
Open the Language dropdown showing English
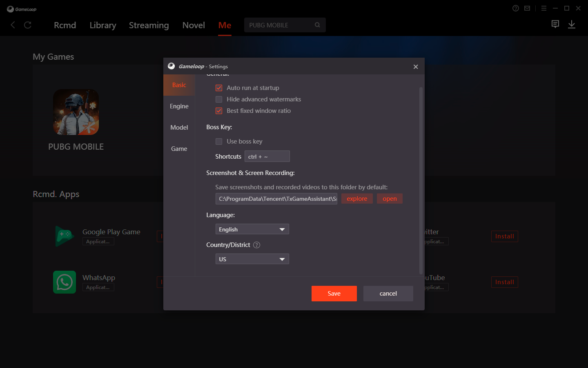(252, 229)
